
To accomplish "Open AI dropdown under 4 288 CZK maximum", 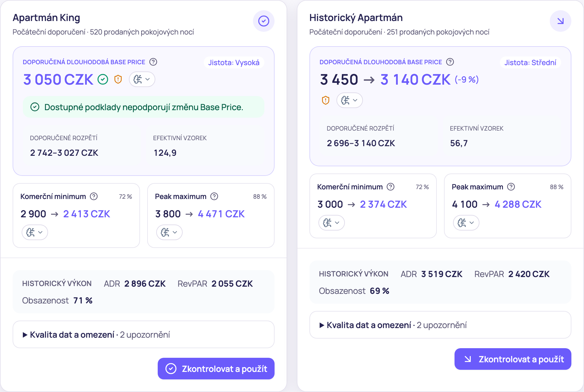I will tap(466, 223).
